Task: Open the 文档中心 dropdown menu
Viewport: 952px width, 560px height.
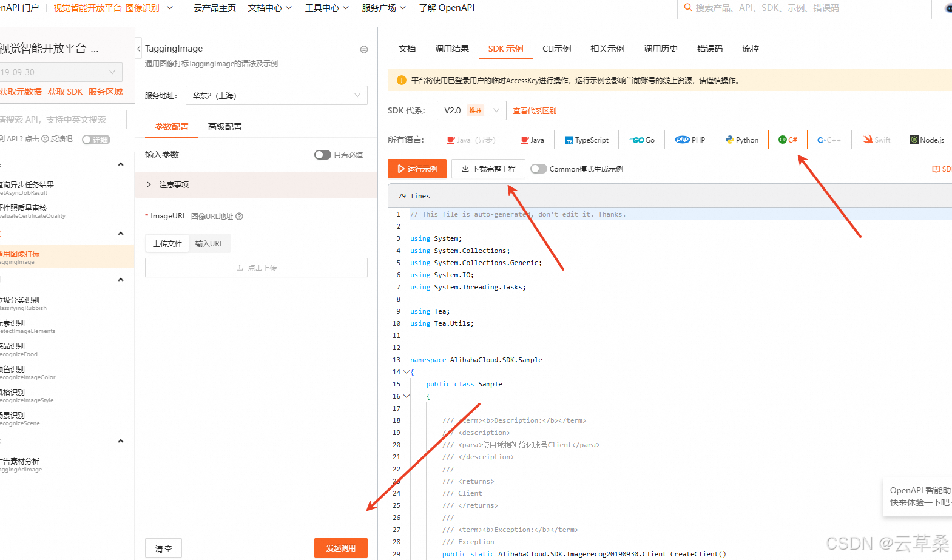Action: [269, 8]
